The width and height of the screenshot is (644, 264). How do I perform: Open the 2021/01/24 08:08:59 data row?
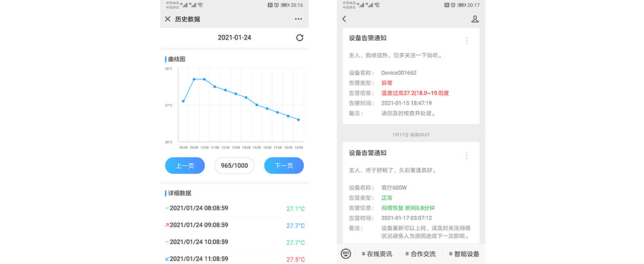click(x=234, y=208)
